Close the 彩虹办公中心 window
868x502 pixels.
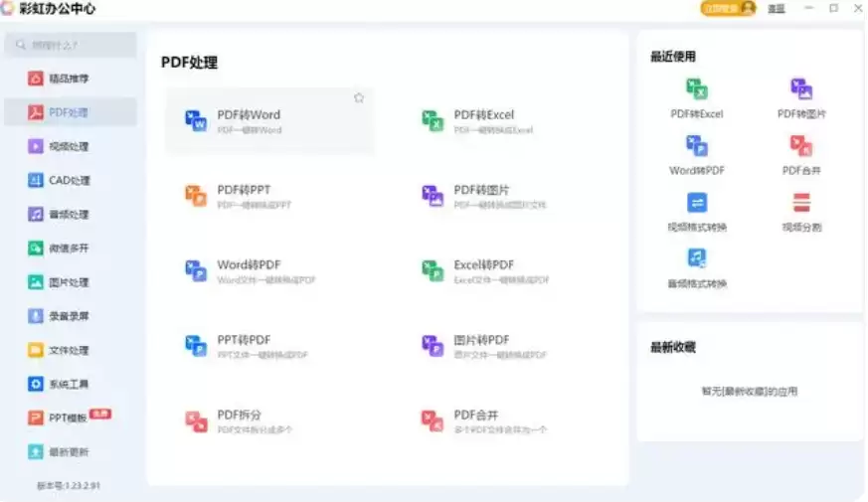point(858,8)
